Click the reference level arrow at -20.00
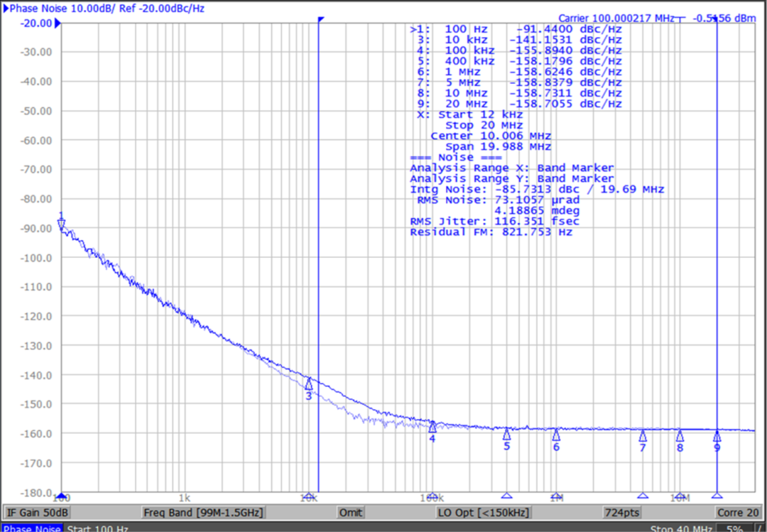The image size is (767, 532). tap(58, 23)
